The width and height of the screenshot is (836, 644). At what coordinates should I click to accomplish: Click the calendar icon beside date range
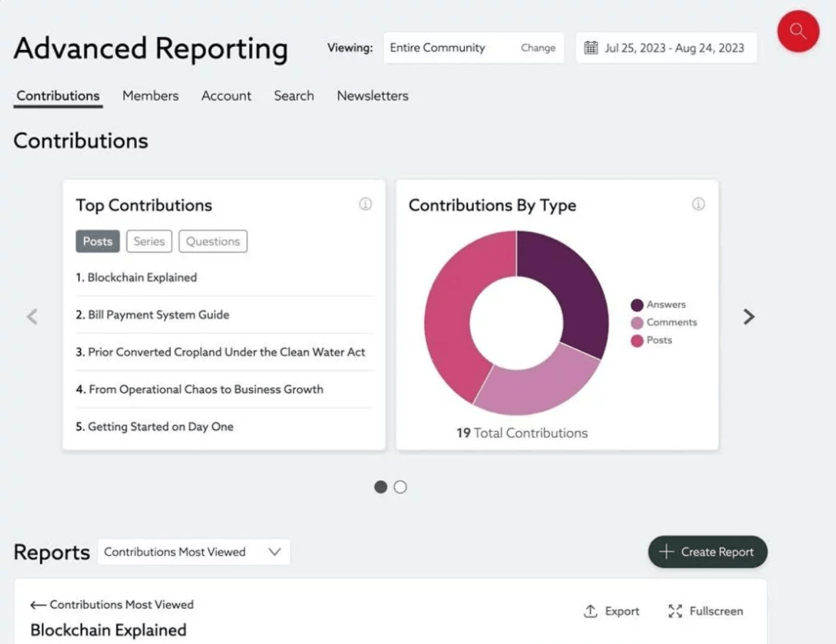pyautogui.click(x=591, y=48)
